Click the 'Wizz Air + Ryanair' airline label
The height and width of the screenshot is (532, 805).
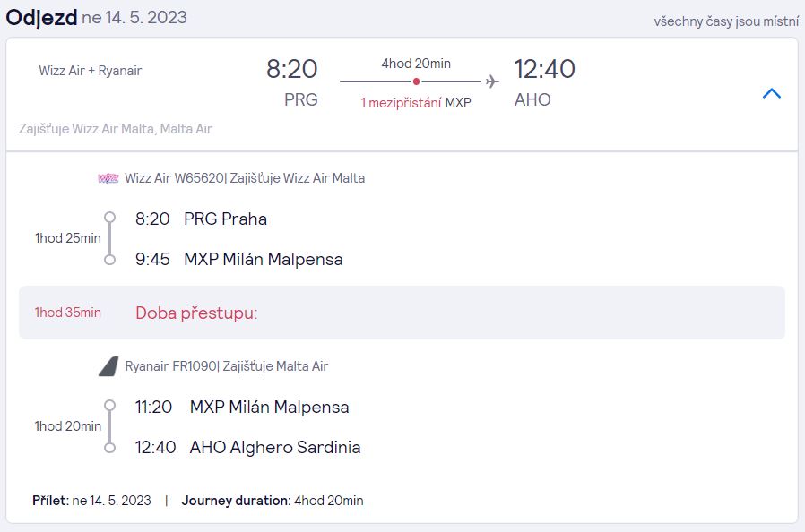[91, 71]
